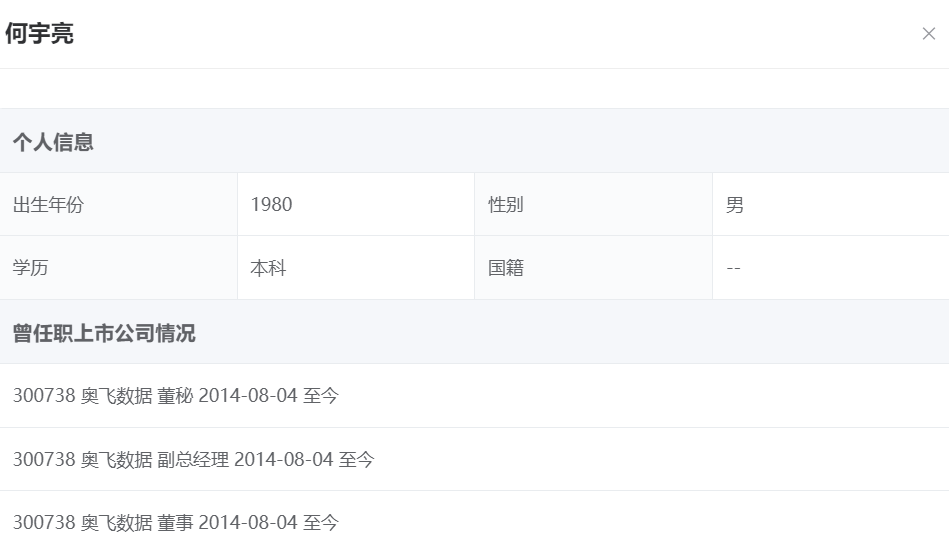
Task: Select the 男 gender value
Action: click(x=735, y=205)
